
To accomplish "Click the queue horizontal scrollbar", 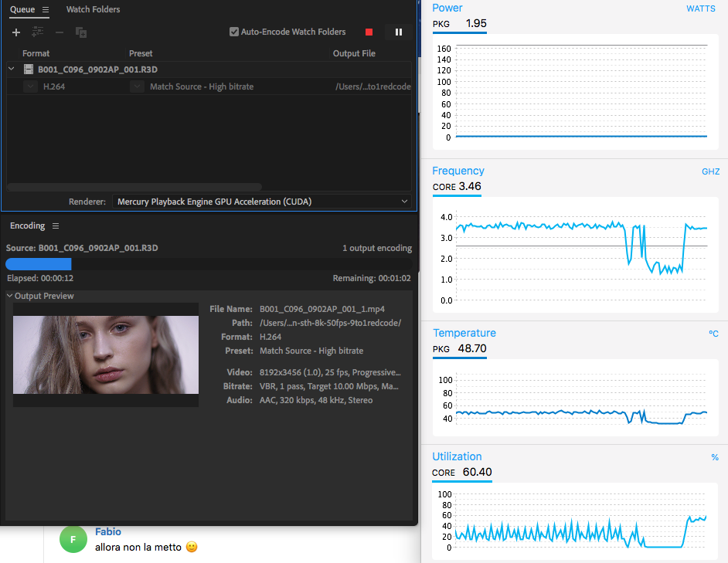I will (x=134, y=187).
